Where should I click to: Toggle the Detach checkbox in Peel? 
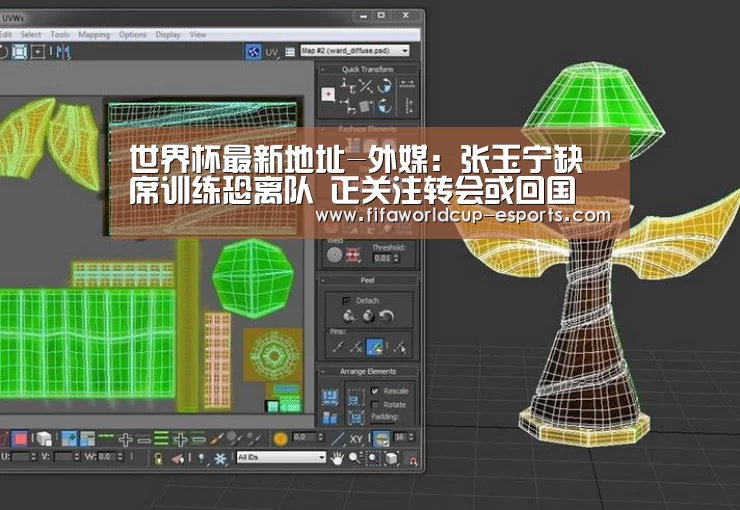(346, 301)
